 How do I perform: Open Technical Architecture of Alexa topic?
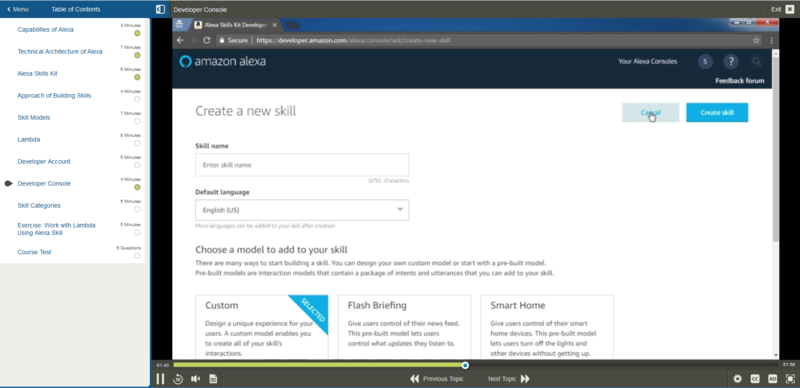[x=60, y=52]
